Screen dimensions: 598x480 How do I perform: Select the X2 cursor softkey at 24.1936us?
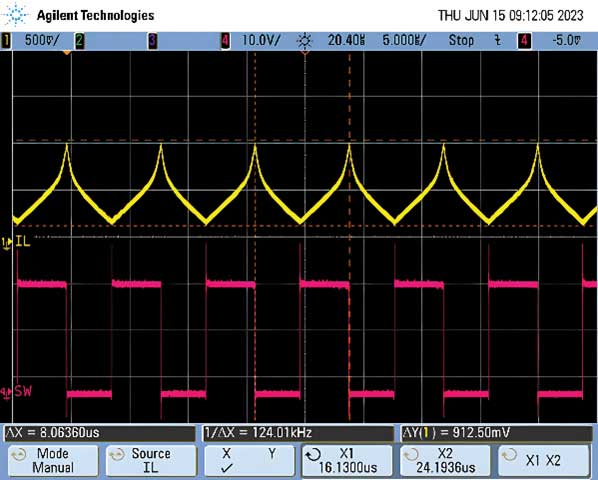coord(445,461)
